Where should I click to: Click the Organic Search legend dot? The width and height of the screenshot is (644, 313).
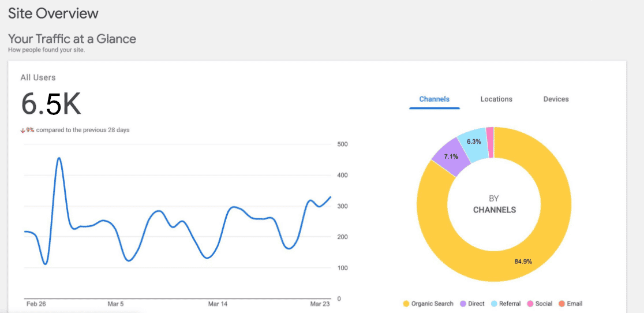[x=406, y=304]
